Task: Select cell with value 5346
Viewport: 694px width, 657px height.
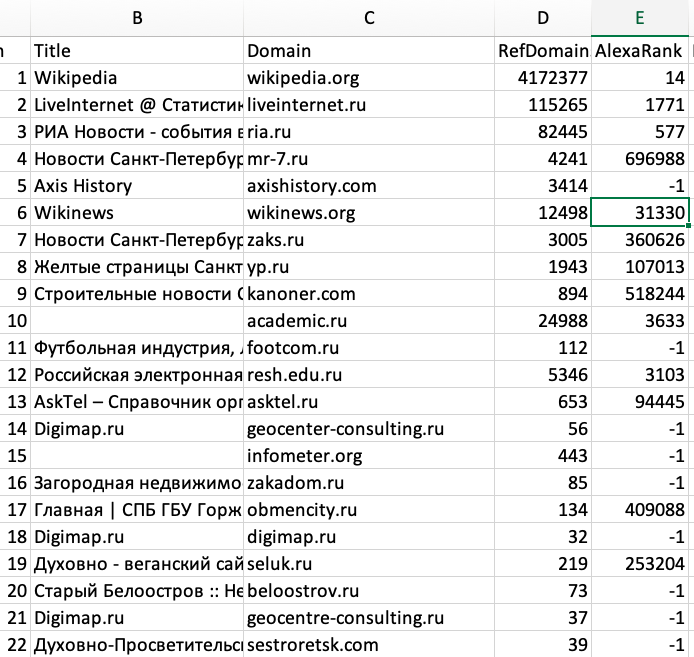Action: pos(543,375)
